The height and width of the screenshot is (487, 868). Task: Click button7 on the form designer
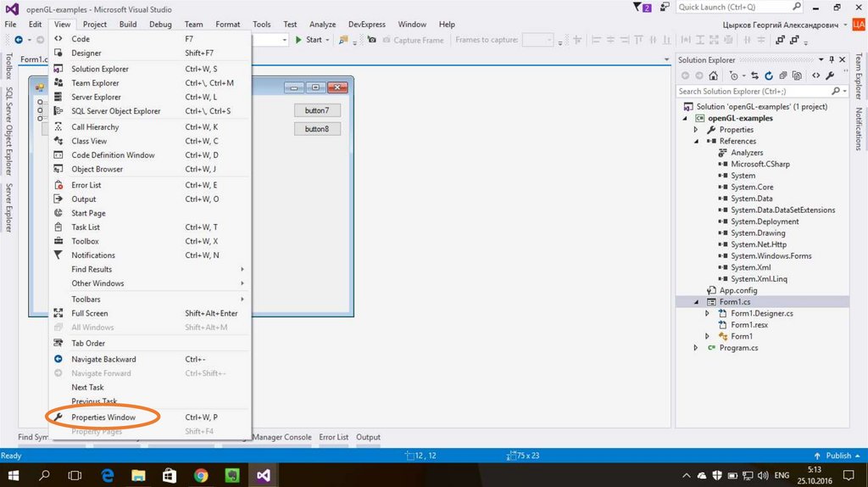click(x=317, y=110)
